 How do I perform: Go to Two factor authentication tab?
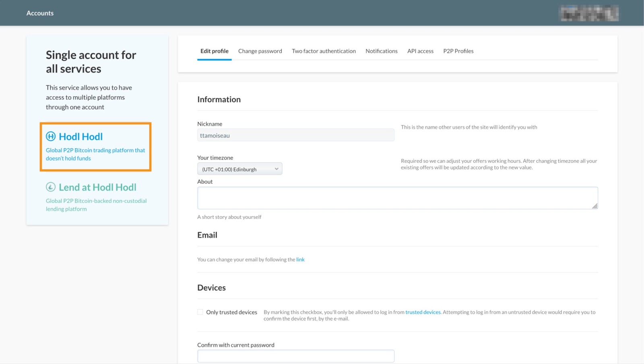[x=324, y=51]
